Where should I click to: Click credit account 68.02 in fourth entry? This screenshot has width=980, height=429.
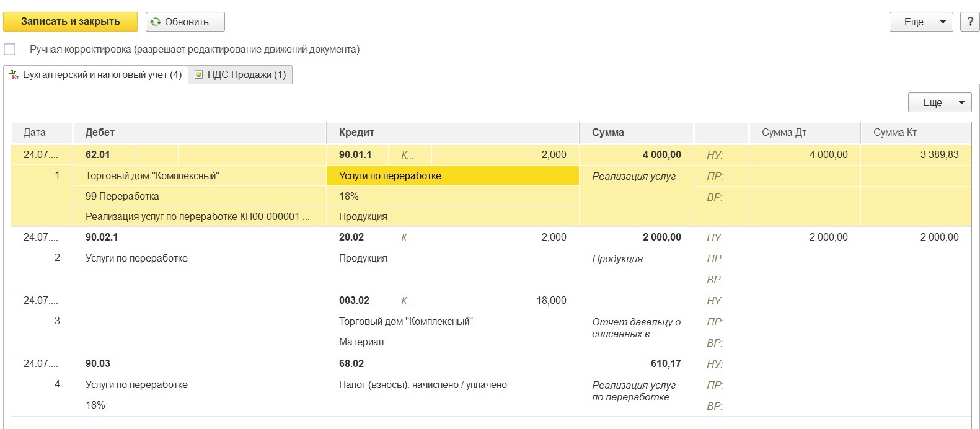tap(351, 363)
